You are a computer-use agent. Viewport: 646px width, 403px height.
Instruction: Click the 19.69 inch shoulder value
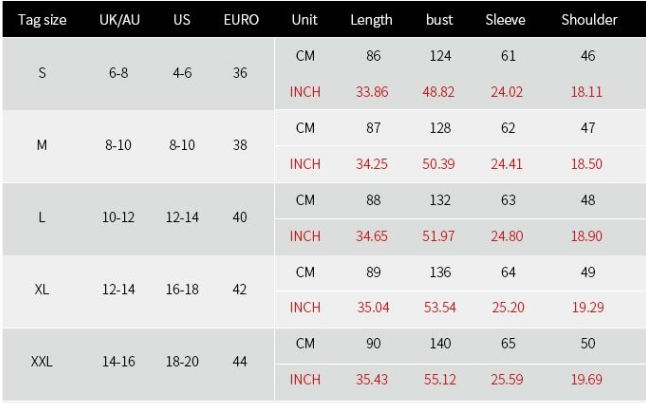click(x=587, y=379)
